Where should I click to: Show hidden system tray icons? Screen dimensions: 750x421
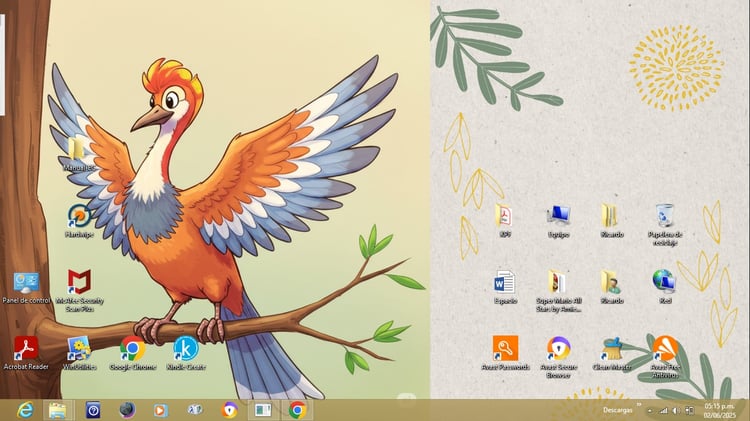(649, 410)
